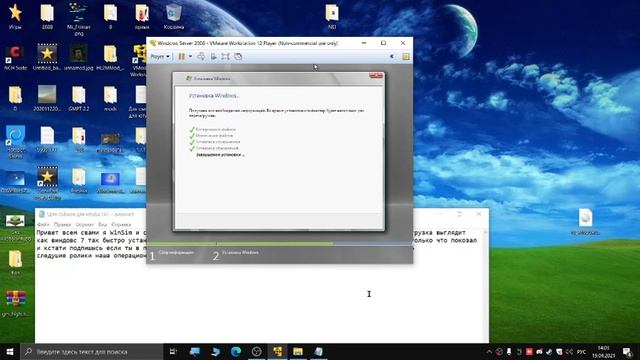
Task: Select the 202011220... image thumbnail
Action: (x=47, y=98)
